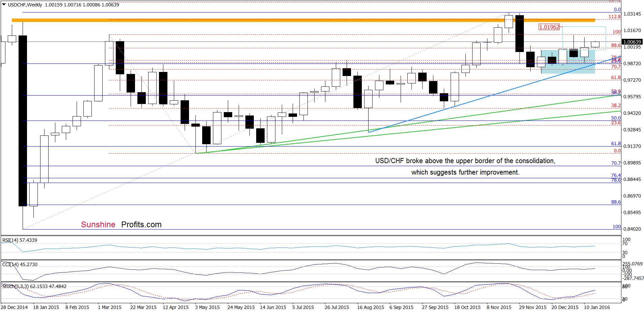This screenshot has width=644, height=312.
Task: Click the orange resistance zone band
Action: pyautogui.click(x=303, y=20)
